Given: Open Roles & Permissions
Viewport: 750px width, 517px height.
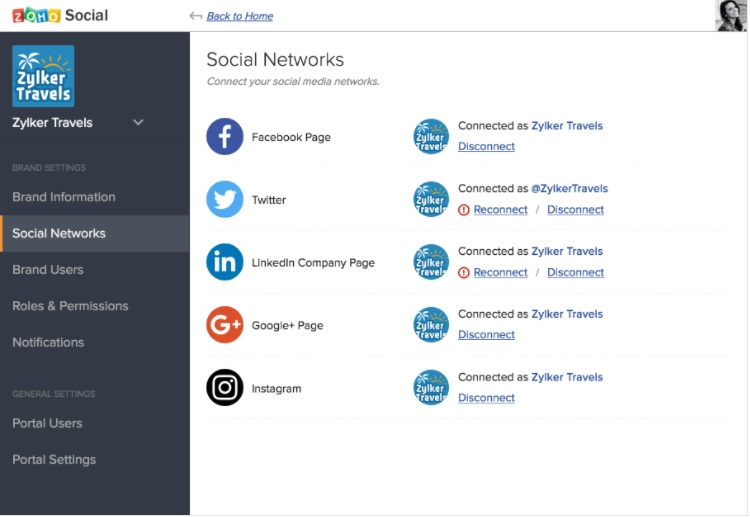Looking at the screenshot, I should pyautogui.click(x=70, y=306).
